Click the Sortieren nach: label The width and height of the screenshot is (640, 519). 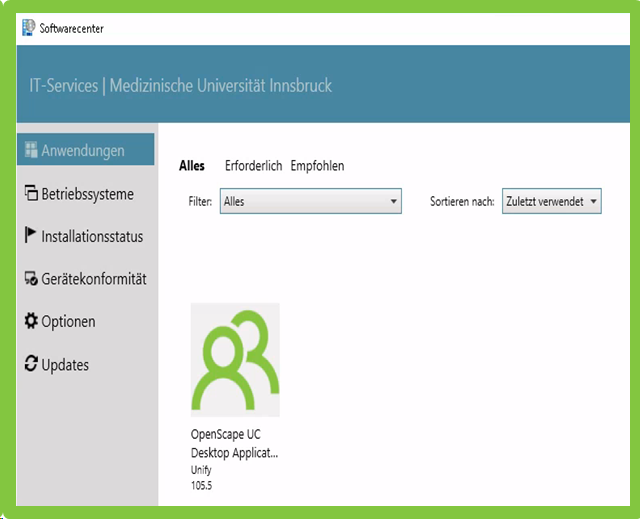point(462,201)
